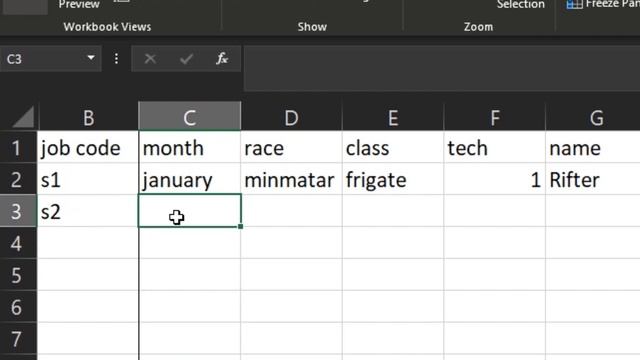Select column C header

[189, 117]
